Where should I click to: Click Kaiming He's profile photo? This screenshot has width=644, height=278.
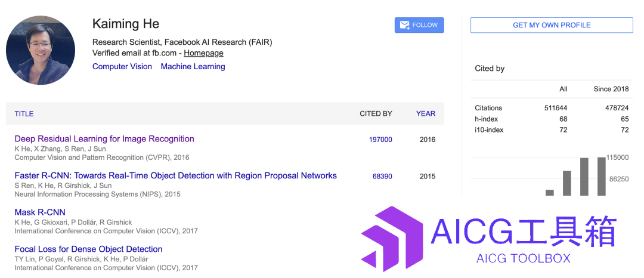(41, 51)
